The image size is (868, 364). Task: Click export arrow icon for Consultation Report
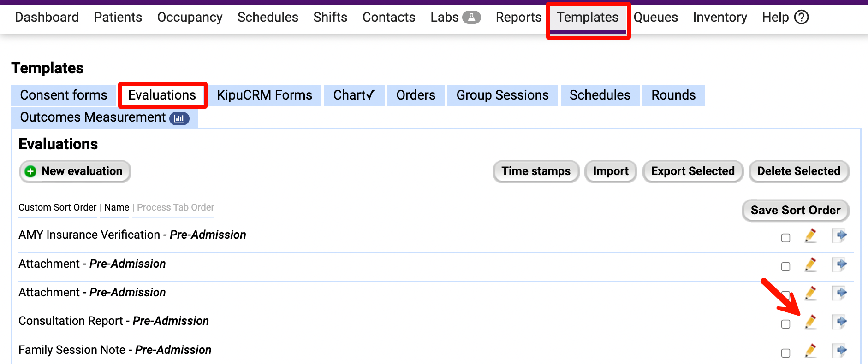click(x=840, y=322)
